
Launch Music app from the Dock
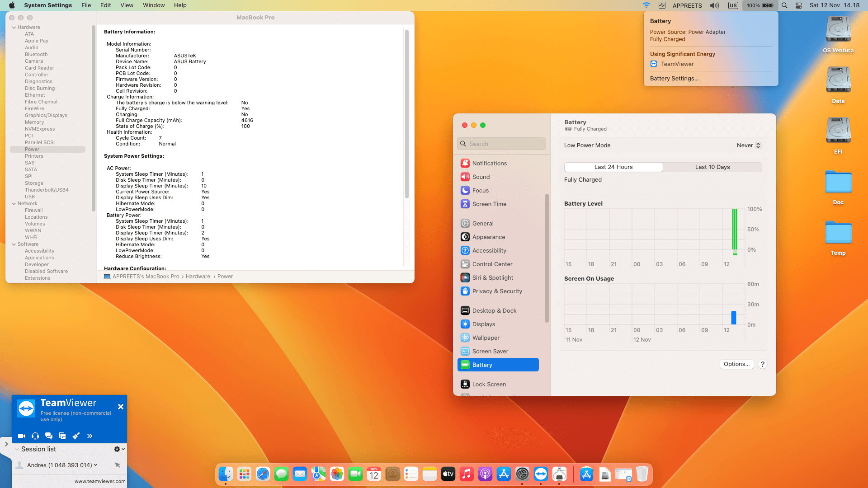click(x=467, y=474)
